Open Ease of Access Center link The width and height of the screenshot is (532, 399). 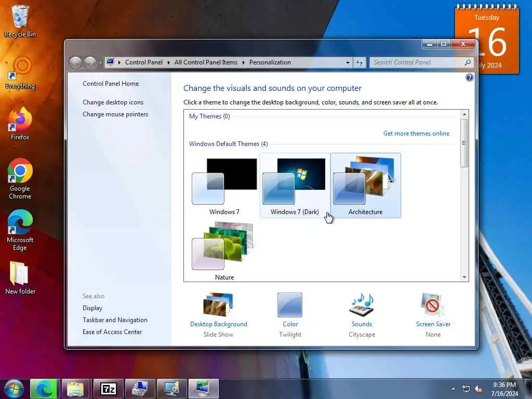coord(112,332)
